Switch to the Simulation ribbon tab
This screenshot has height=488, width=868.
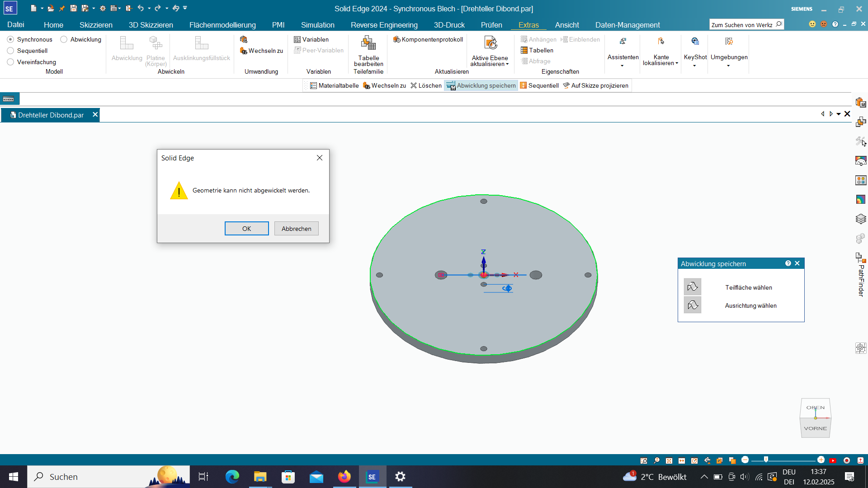[x=317, y=25]
